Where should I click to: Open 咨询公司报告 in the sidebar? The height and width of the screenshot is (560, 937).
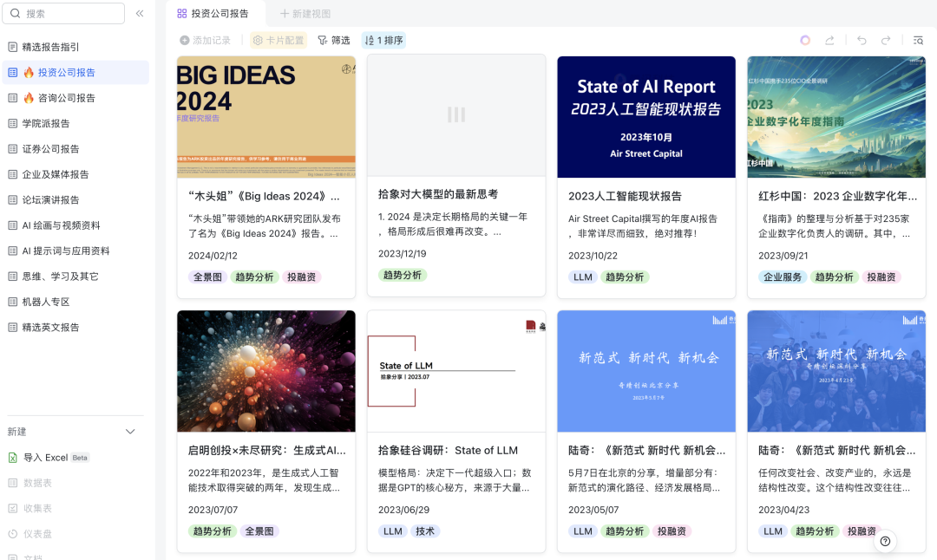(75, 98)
